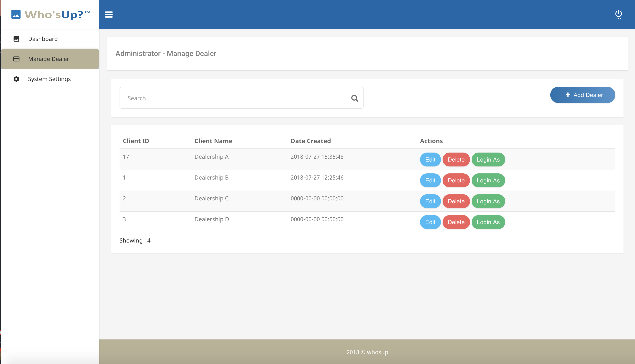Click the System Settings gear icon
635x364 pixels.
(x=16, y=79)
